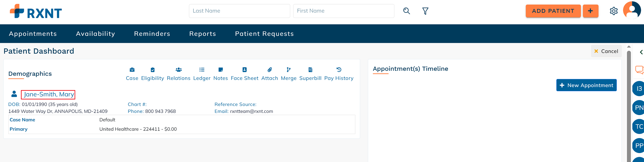The height and width of the screenshot is (162, 644).
Task: Check patient Eligibility
Action: pyautogui.click(x=153, y=70)
